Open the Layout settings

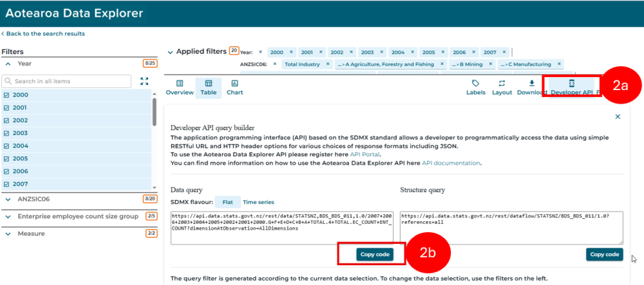(x=502, y=87)
